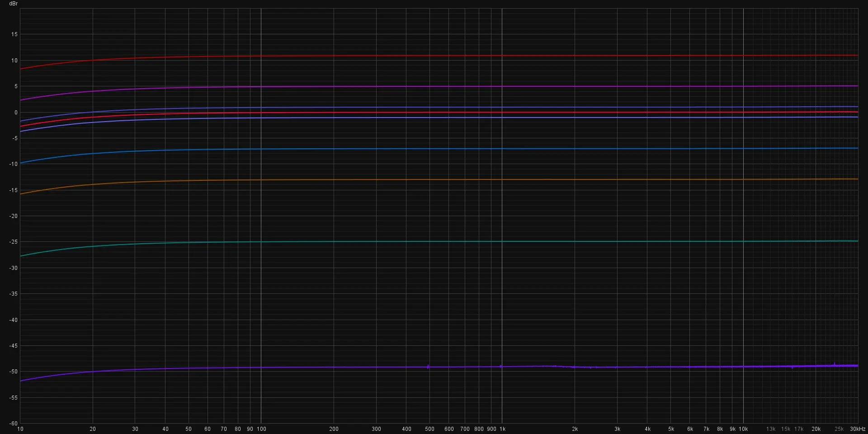Select the 10k frequency label
The image size is (868, 434).
(744, 429)
